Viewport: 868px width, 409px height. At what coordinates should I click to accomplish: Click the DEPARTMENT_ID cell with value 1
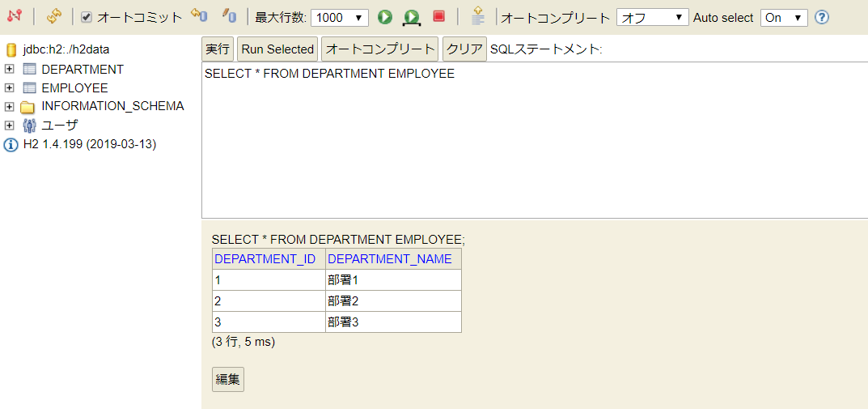click(269, 280)
